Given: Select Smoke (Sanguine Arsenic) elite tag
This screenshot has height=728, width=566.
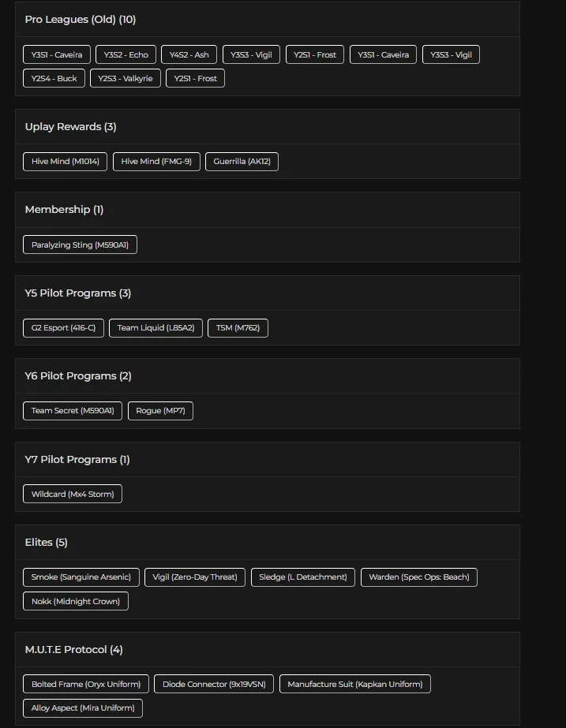Looking at the screenshot, I should [x=81, y=577].
